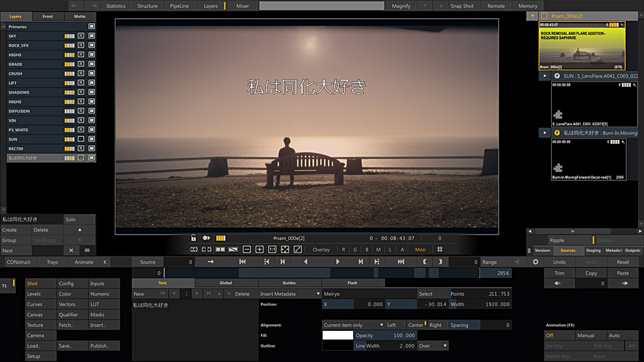Expand the SUN S_LensFlare layer entry

(546, 76)
